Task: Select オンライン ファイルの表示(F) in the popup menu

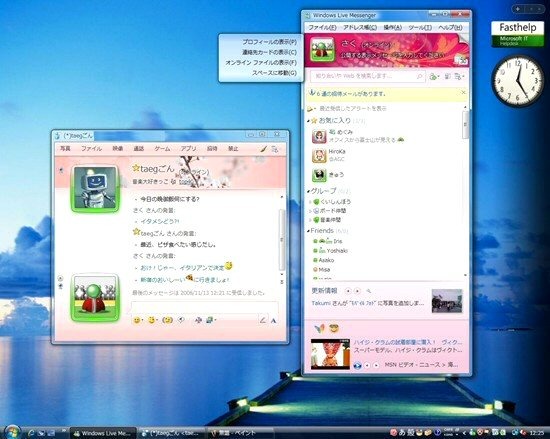Action: [261, 63]
